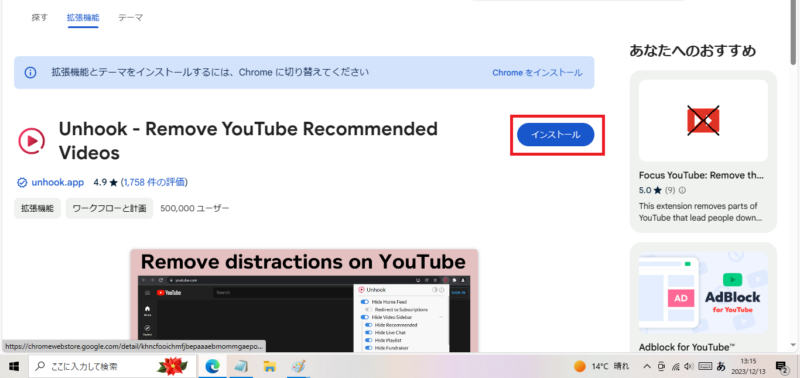The width and height of the screenshot is (800, 378).
Task: Click the Meet Now camera tray icon
Action: tap(661, 366)
